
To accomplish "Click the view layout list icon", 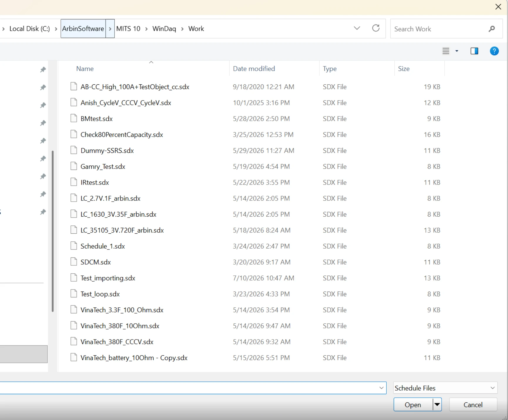I will click(x=446, y=51).
